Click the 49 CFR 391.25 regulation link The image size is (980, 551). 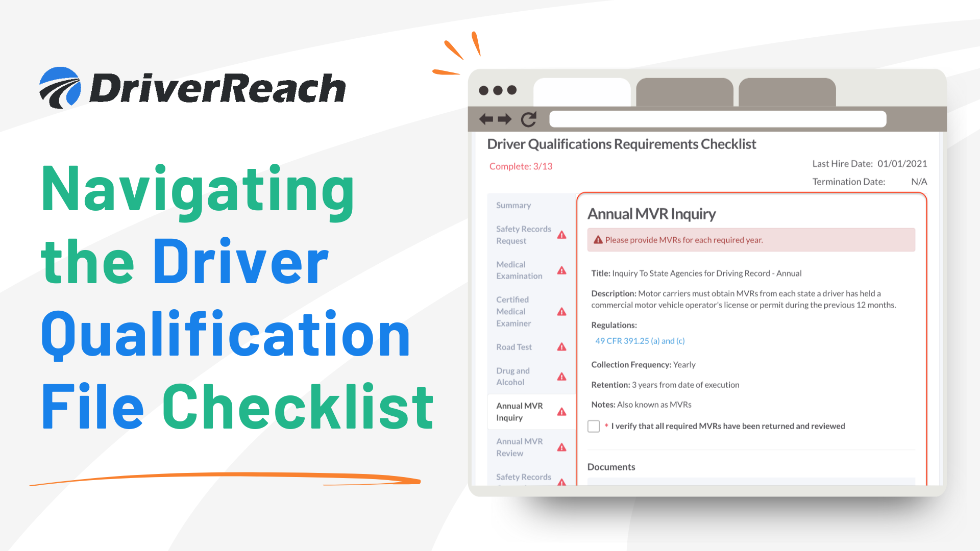640,340
